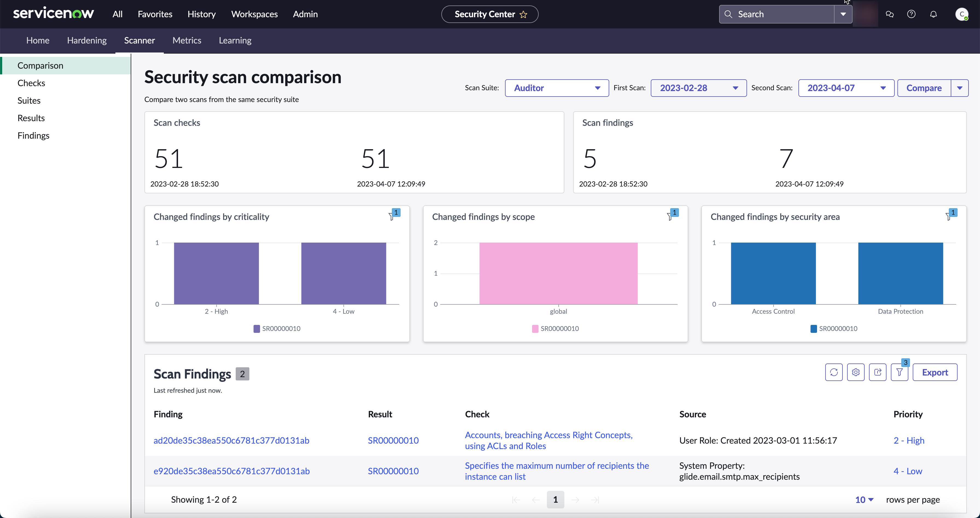Go to next page of findings

pyautogui.click(x=575, y=500)
